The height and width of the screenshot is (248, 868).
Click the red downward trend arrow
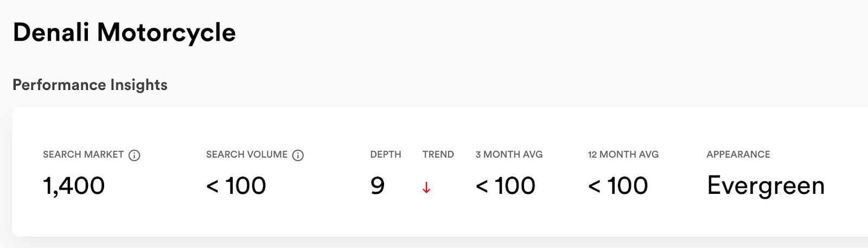[426, 188]
